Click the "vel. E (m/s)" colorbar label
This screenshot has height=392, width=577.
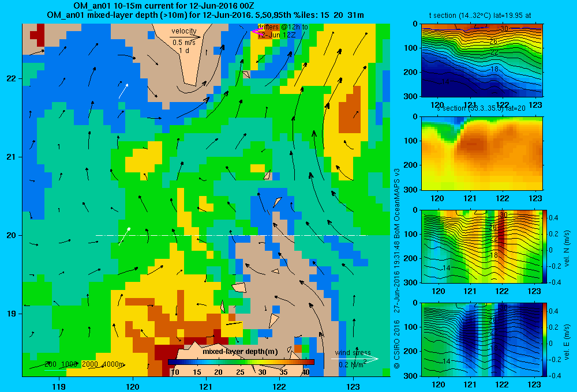[x=567, y=342]
